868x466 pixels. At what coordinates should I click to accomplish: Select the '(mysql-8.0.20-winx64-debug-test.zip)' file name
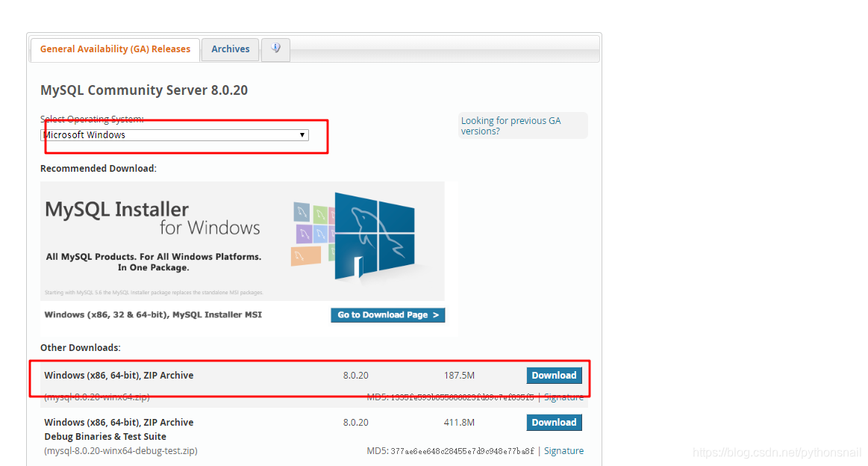click(x=121, y=451)
